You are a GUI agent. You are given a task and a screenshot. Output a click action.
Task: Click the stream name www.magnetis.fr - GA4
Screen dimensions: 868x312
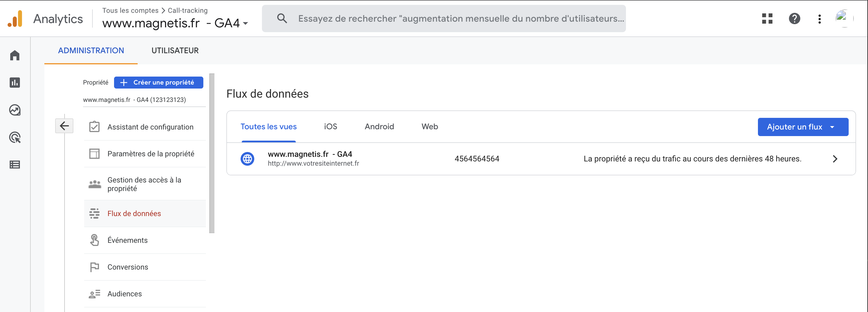[310, 154]
